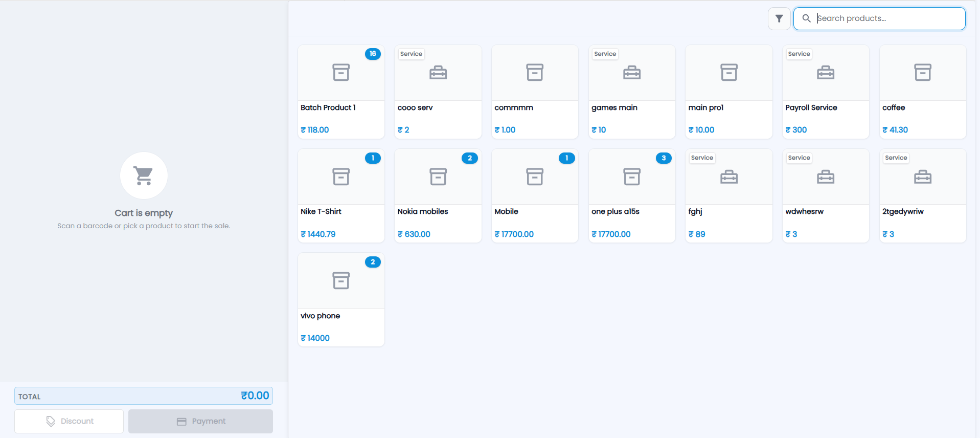Add Nike T-Shirt to the cart

341,195
